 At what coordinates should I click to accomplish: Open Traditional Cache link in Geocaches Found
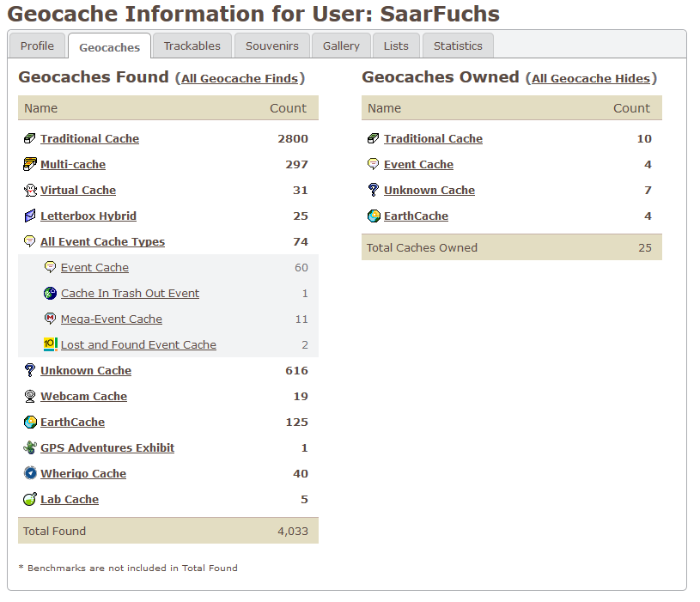(89, 139)
